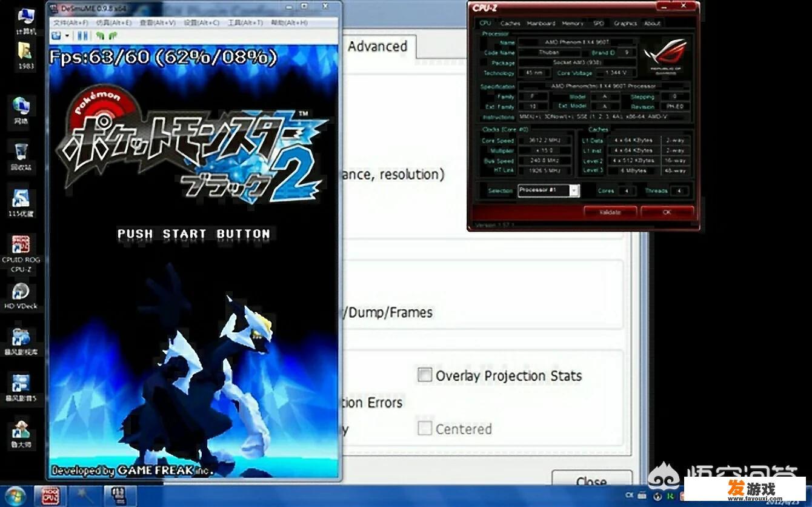The image size is (812, 507).
Task: Expand the Processor #1 selection dropdown in CPU-Z
Action: tap(574, 190)
